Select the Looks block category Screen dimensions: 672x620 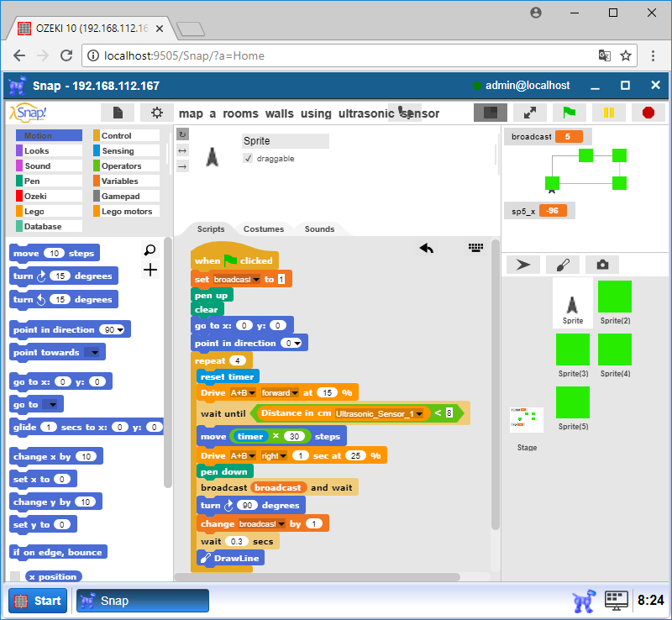(x=49, y=150)
